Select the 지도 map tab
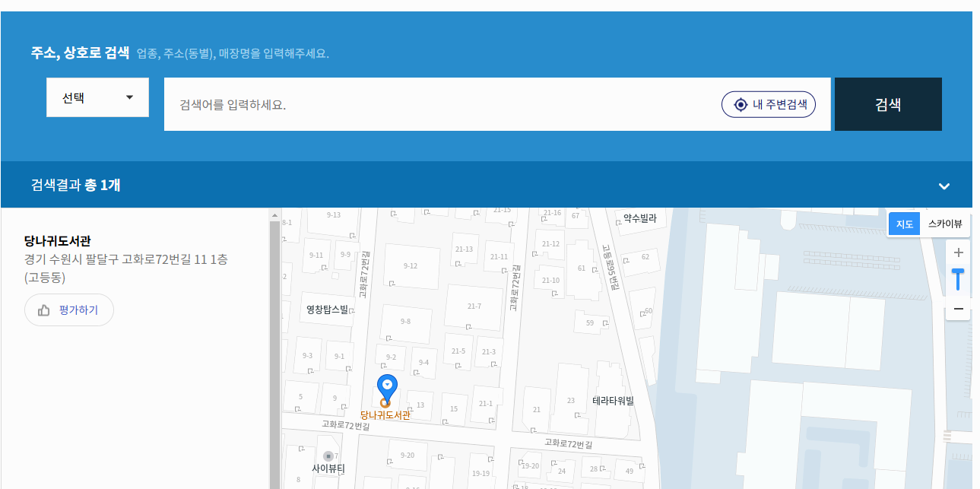 pos(903,224)
